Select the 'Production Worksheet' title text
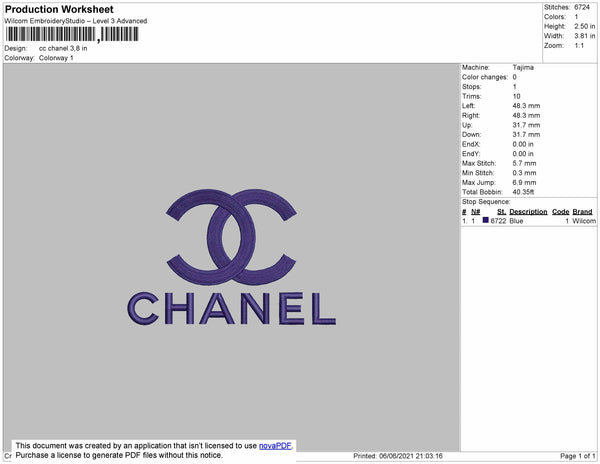The height and width of the screenshot is (464, 600). pos(59,9)
